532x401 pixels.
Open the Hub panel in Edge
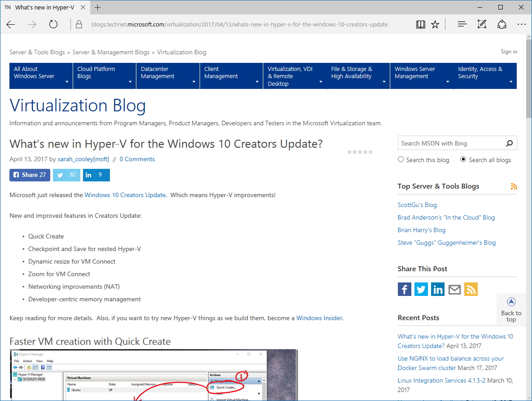point(462,24)
